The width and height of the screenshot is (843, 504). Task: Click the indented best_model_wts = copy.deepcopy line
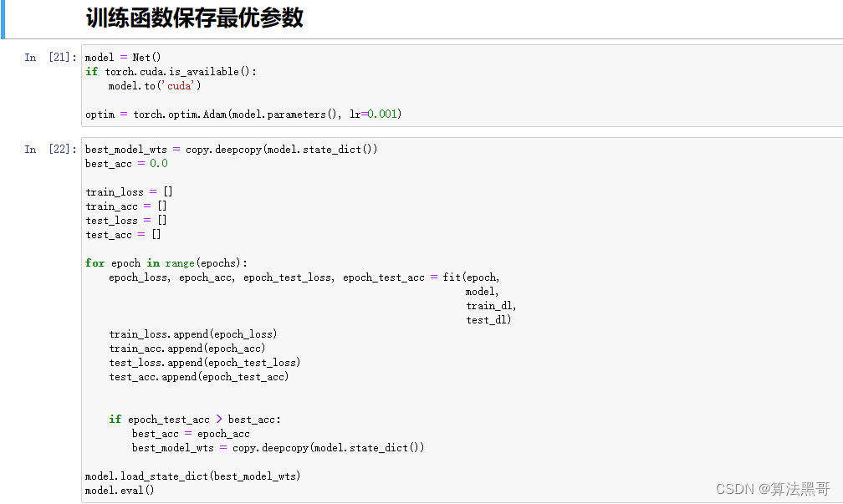click(x=278, y=448)
